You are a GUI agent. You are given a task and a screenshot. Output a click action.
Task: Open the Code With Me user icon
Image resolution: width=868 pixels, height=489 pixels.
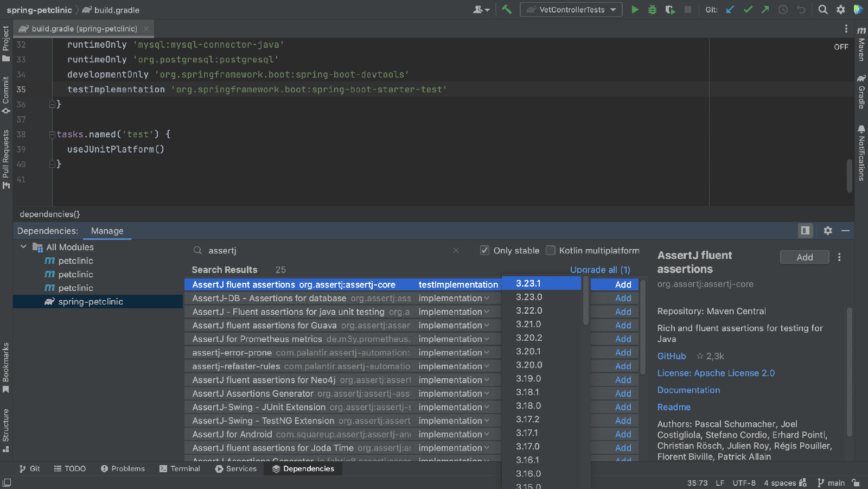(x=481, y=9)
